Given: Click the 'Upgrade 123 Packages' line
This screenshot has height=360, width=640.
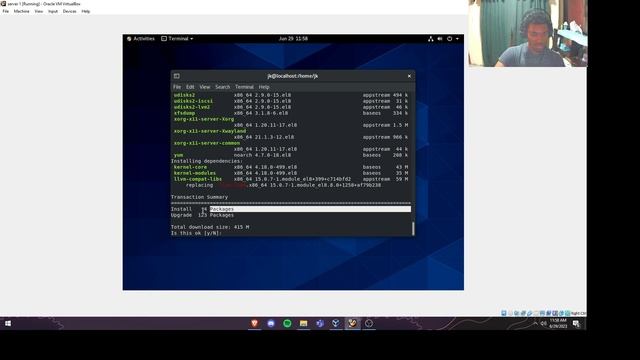Looking at the screenshot, I should [202, 215].
